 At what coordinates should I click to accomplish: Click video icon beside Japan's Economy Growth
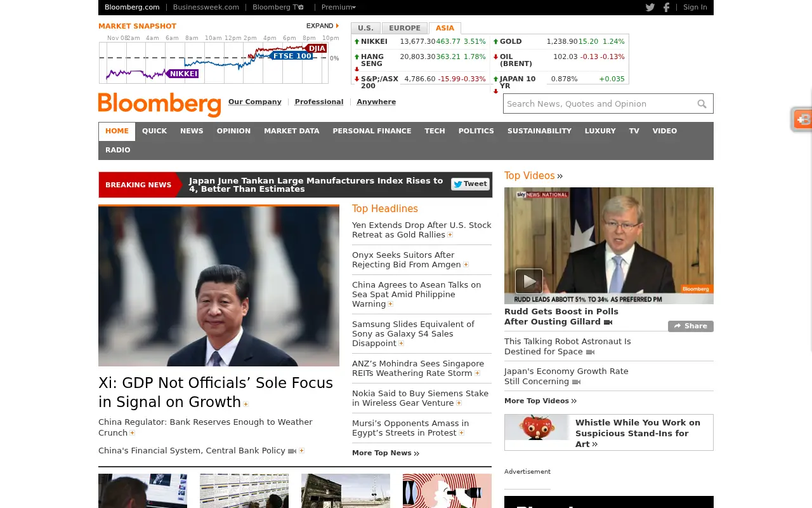pyautogui.click(x=576, y=382)
